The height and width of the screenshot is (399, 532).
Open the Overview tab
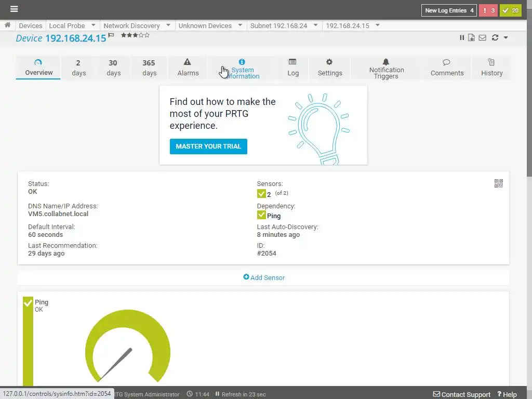click(x=38, y=68)
